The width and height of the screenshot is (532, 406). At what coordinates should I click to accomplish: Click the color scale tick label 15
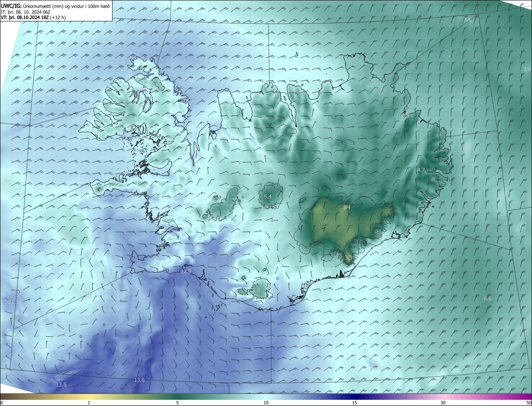point(355,403)
